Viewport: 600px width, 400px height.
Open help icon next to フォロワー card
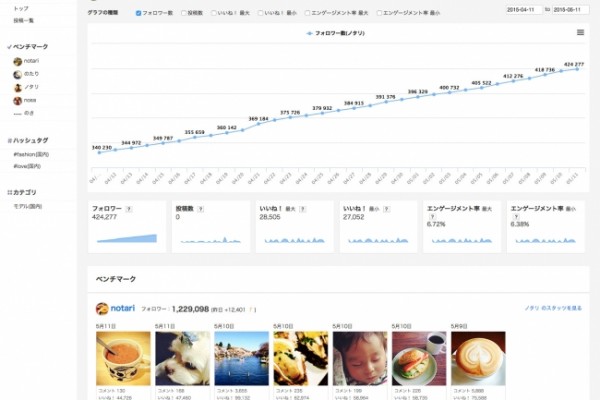click(x=129, y=209)
